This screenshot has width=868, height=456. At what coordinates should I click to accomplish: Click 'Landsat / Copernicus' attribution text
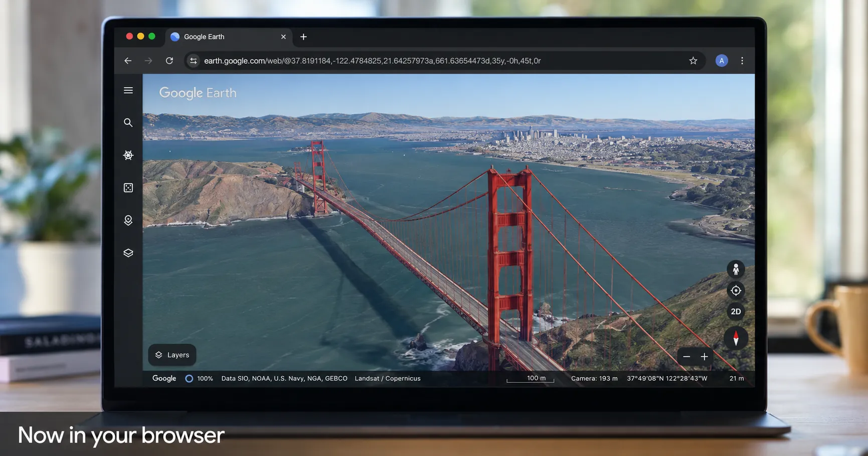tap(388, 379)
